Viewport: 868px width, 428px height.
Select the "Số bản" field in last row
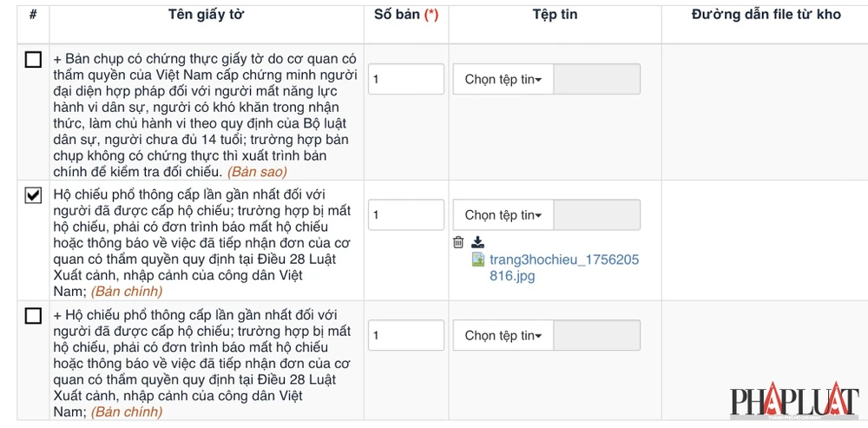pos(406,335)
